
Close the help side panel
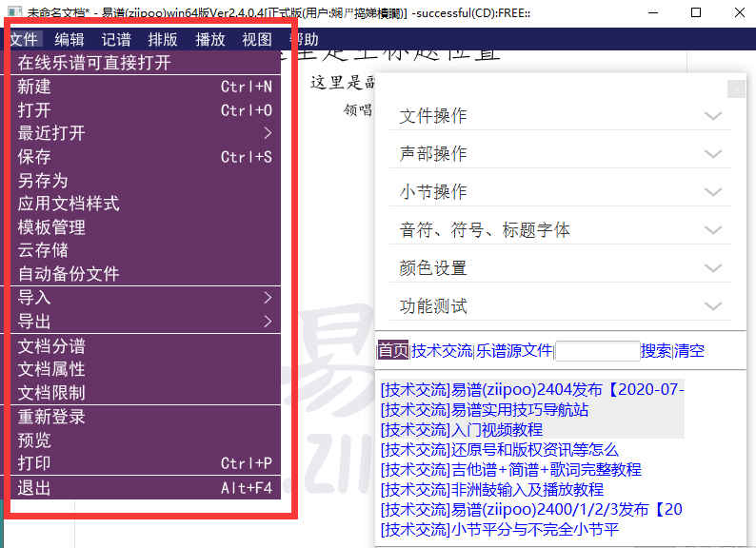tap(736, 88)
